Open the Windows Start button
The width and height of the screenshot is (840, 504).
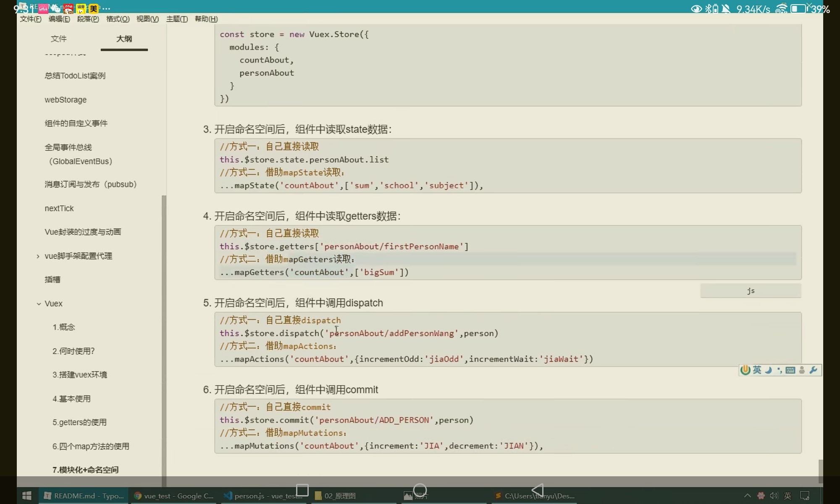tap(26, 496)
